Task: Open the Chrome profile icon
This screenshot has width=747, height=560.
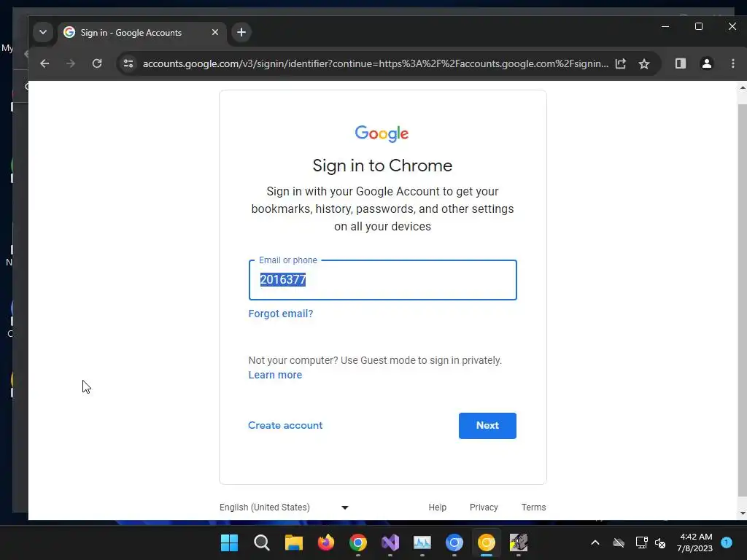Action: [x=706, y=63]
